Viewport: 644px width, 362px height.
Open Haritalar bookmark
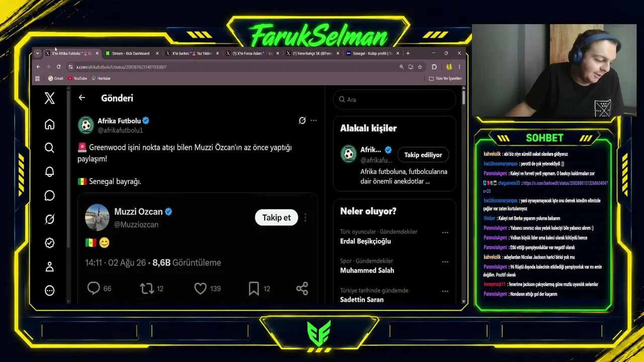coord(101,78)
